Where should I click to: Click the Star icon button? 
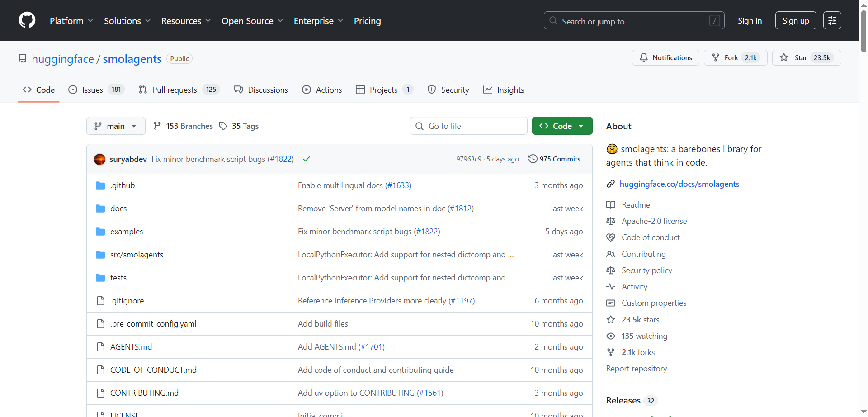pos(784,57)
